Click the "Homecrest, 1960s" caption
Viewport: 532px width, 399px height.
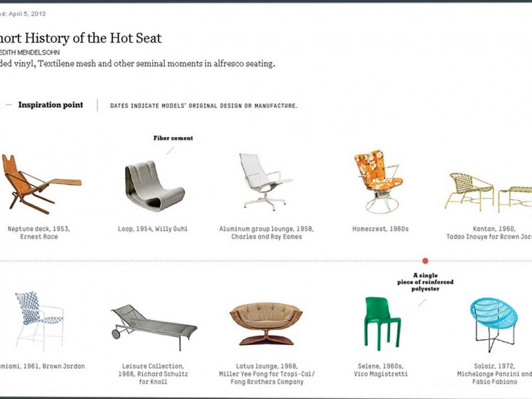coord(380,229)
